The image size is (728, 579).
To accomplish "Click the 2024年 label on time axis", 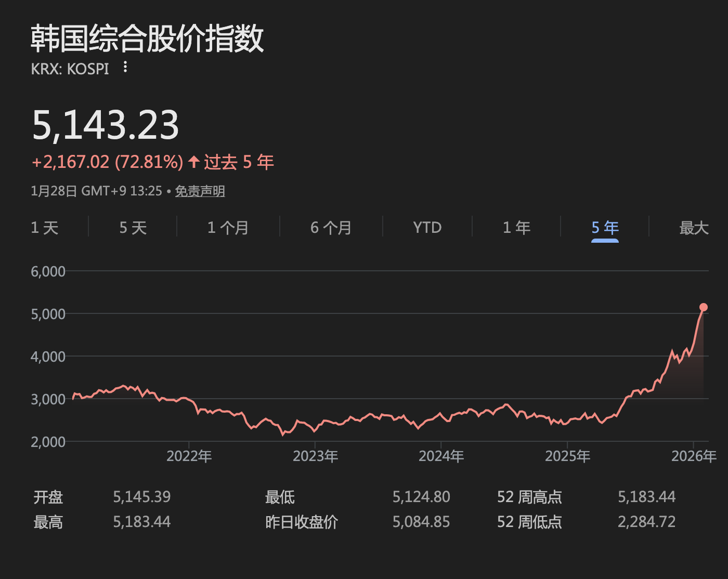I will coord(441,456).
